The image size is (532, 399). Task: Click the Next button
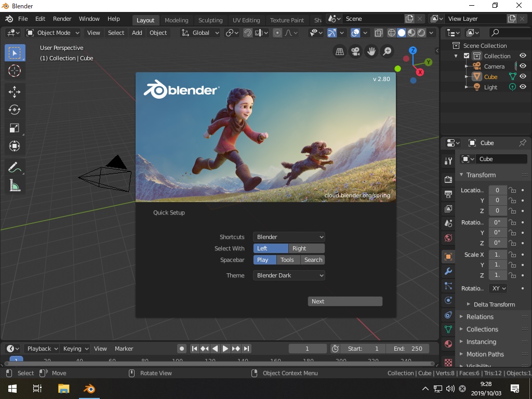point(345,301)
